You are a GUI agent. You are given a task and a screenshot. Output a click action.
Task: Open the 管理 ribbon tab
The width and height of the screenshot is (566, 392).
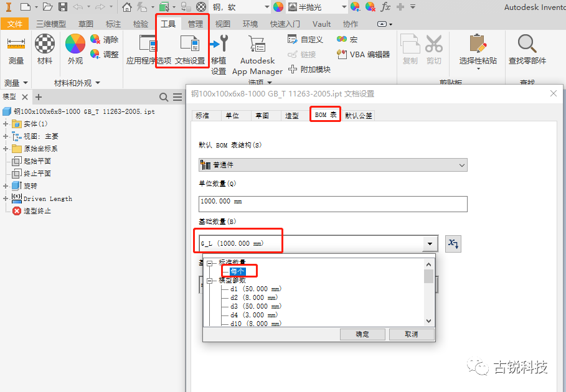tap(196, 24)
